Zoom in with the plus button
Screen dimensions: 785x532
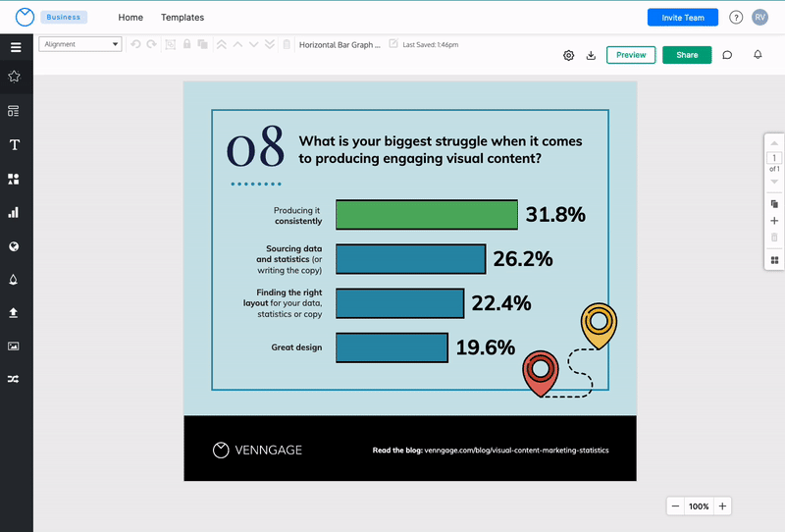tap(723, 506)
